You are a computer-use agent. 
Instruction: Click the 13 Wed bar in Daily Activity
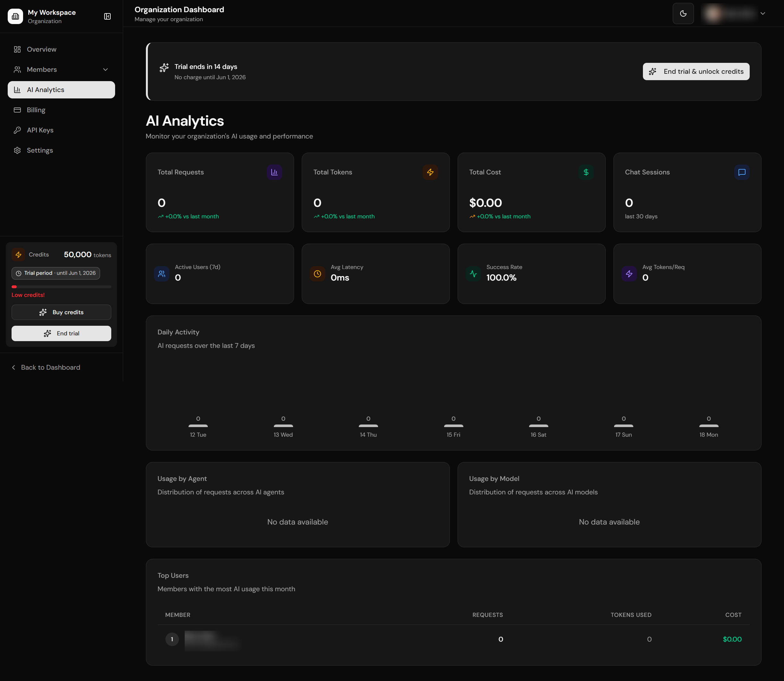click(x=283, y=426)
